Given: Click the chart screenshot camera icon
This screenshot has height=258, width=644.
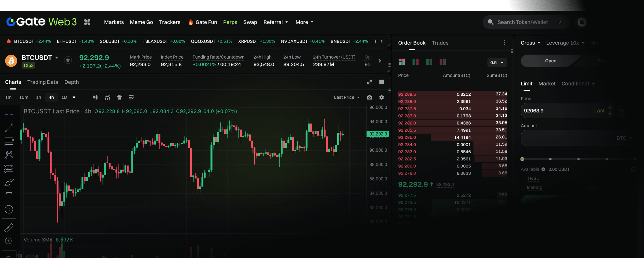Looking at the screenshot, I should click(369, 97).
